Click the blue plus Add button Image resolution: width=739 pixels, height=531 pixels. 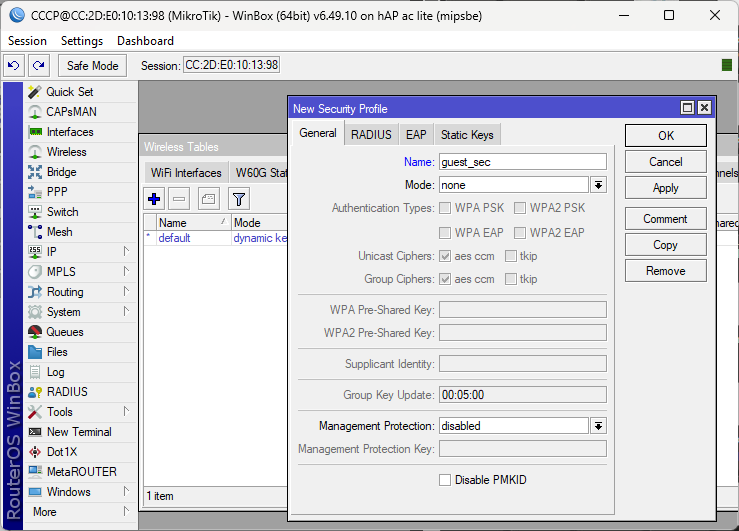coord(154,199)
